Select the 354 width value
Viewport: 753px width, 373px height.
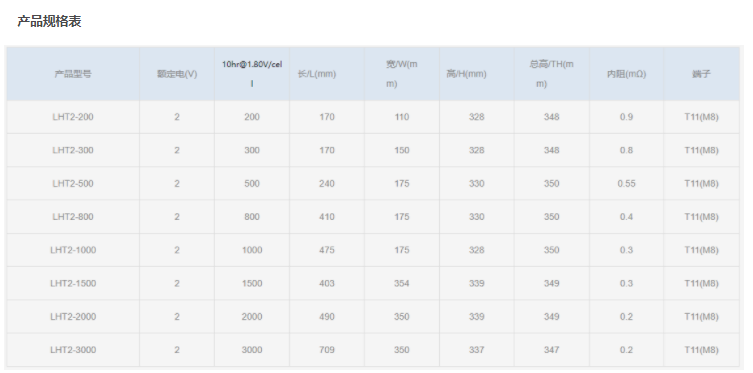pos(401,283)
